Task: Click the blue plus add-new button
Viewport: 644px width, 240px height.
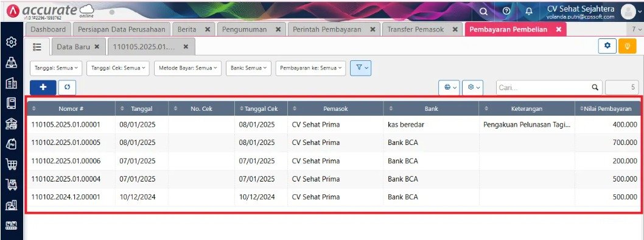Action: (43, 88)
